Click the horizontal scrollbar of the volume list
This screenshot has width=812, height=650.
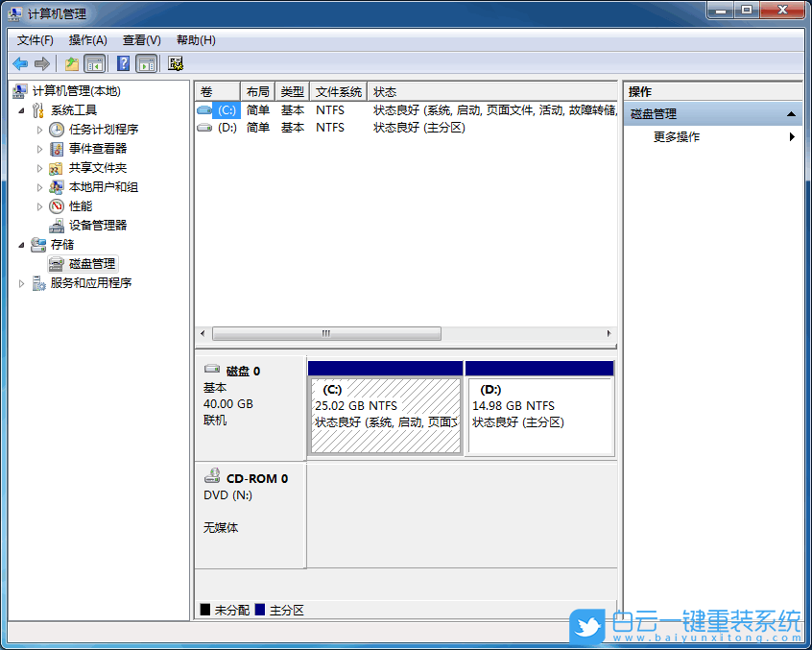point(326,333)
